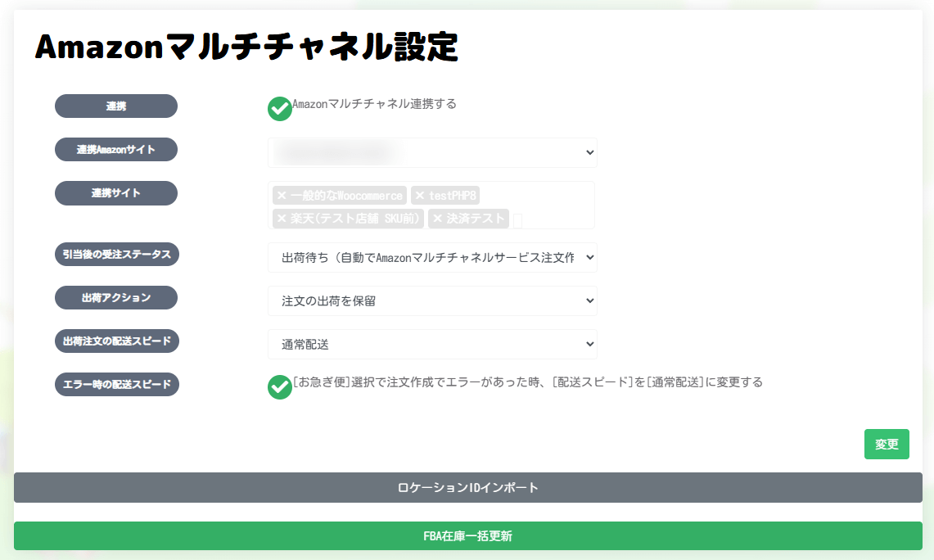Uncheck Amazonマルチチャネル連携する checkbox
Screen dimensions: 934x560
pos(279,109)
